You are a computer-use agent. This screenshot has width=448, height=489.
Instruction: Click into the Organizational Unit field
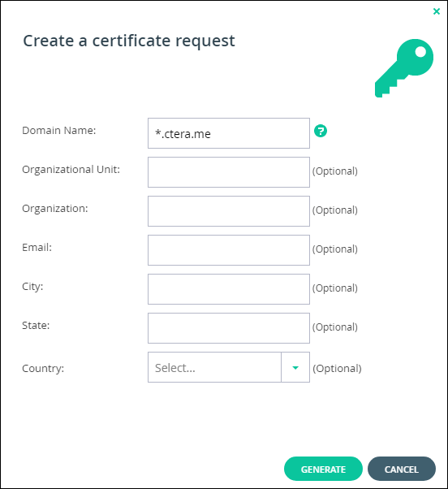click(229, 172)
